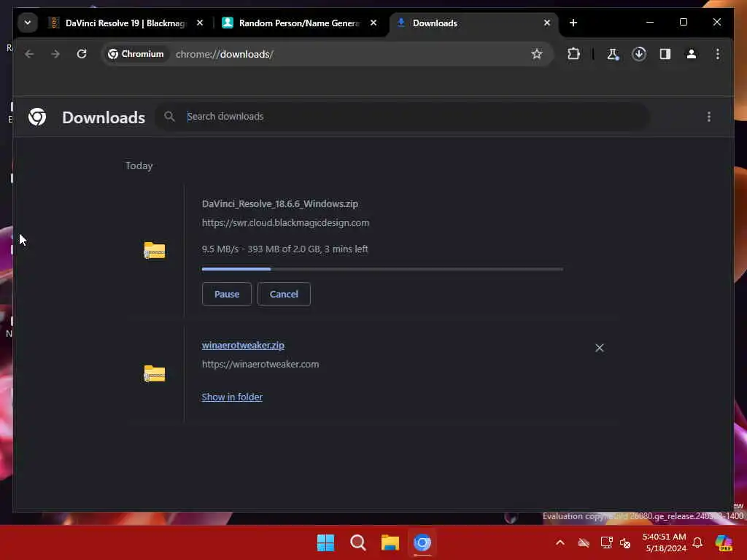Open the clock and date flyout
The width and height of the screenshot is (747, 560).
pos(664,542)
